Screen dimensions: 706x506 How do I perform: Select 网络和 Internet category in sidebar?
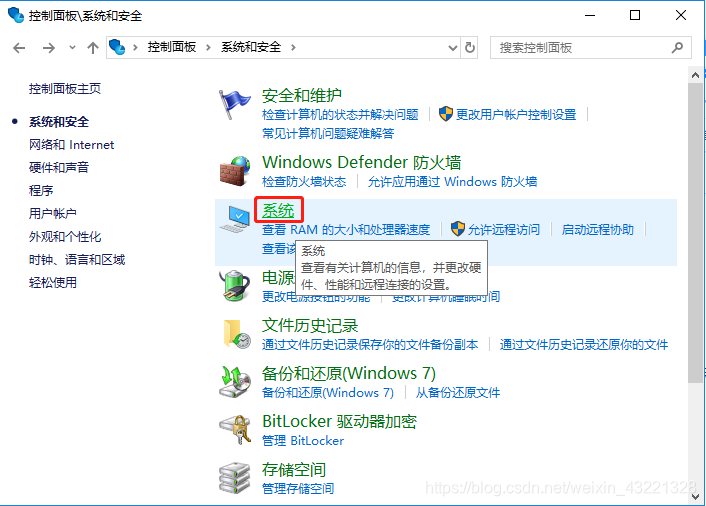[72, 145]
